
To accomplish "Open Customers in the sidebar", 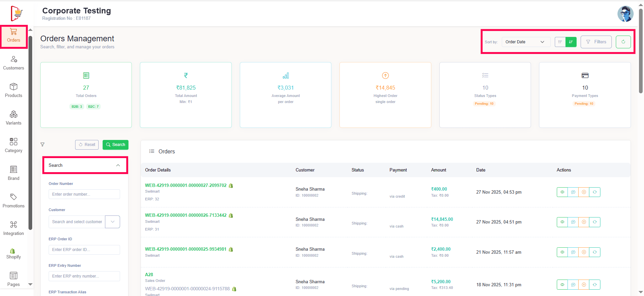I will click(x=13, y=63).
